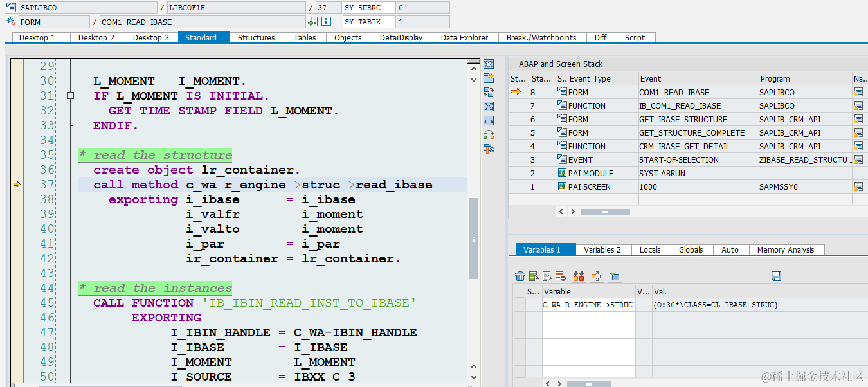Click the stack table horizontal scroll left arrow
Viewport: 868px width, 387px height.
tap(561, 212)
